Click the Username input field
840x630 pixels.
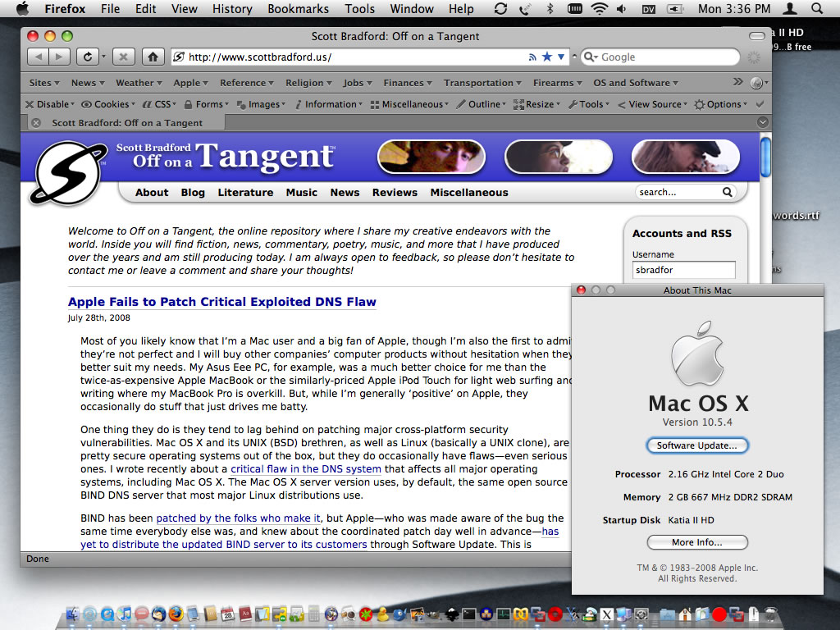(x=683, y=269)
